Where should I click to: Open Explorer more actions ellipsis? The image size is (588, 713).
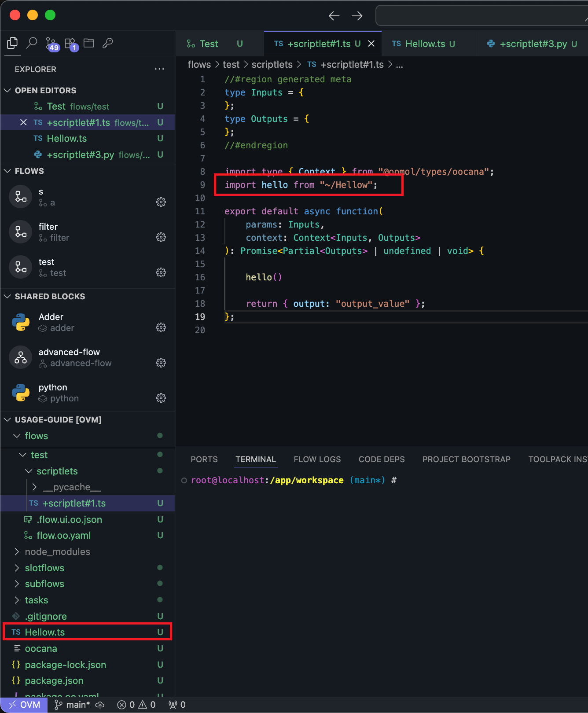pos(159,69)
